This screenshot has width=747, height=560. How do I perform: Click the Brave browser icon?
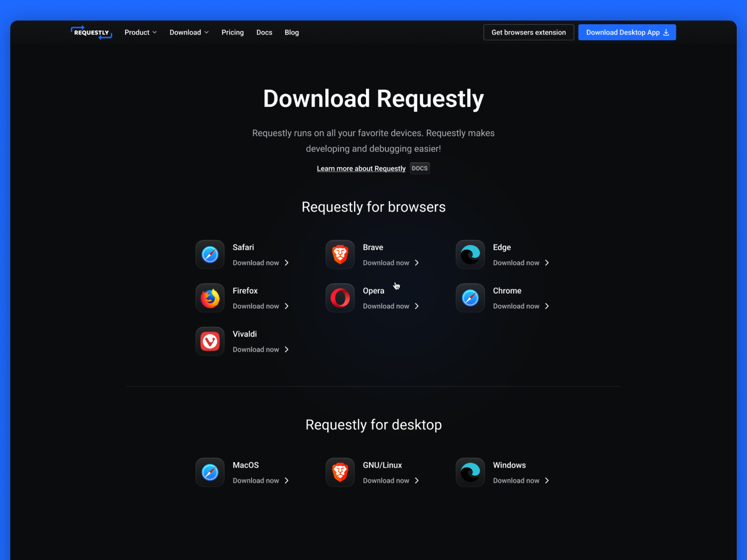point(340,255)
